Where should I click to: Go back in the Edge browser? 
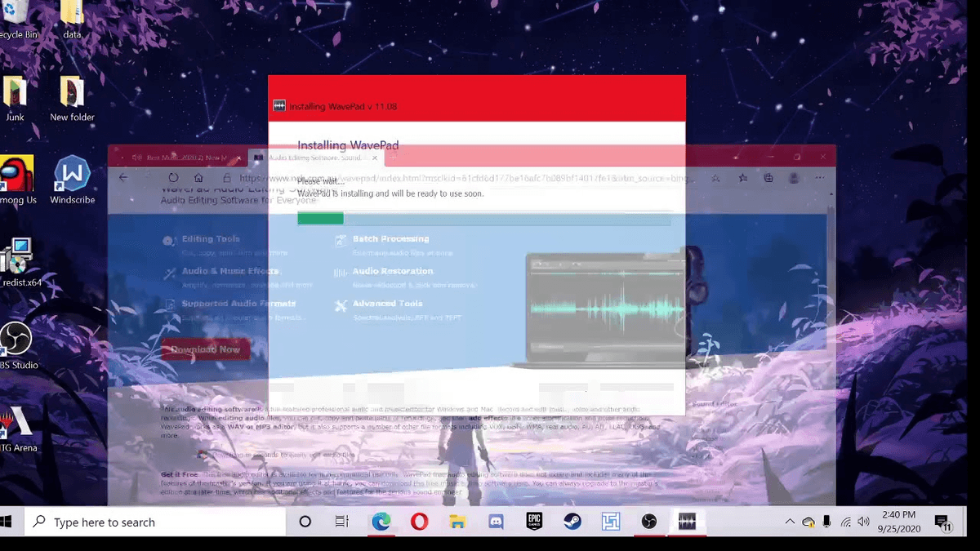click(123, 178)
